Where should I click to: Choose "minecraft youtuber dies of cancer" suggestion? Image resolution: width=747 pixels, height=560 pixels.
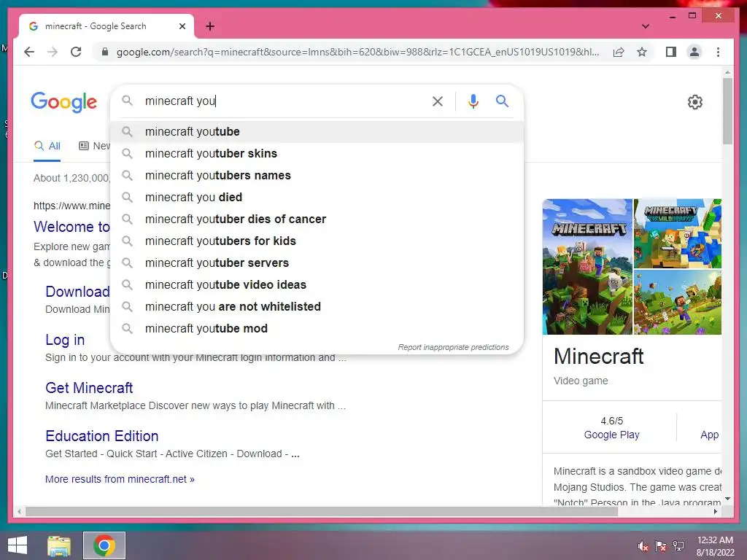coord(317,219)
